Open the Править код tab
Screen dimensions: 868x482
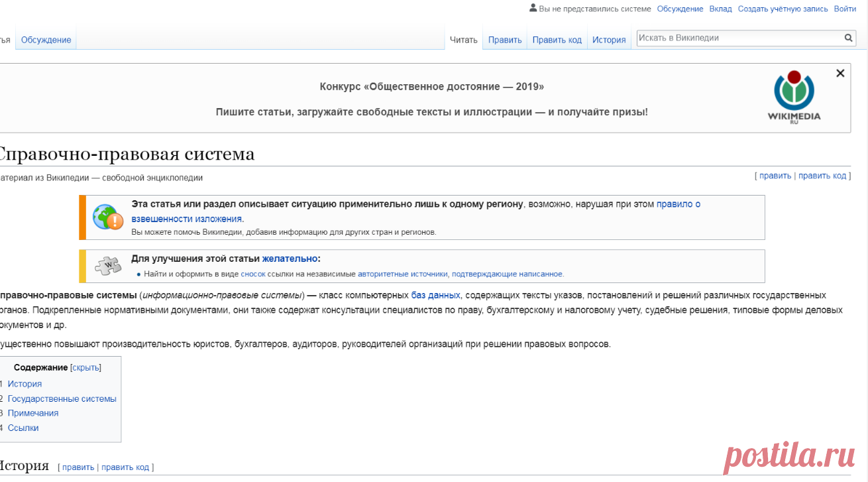click(557, 40)
